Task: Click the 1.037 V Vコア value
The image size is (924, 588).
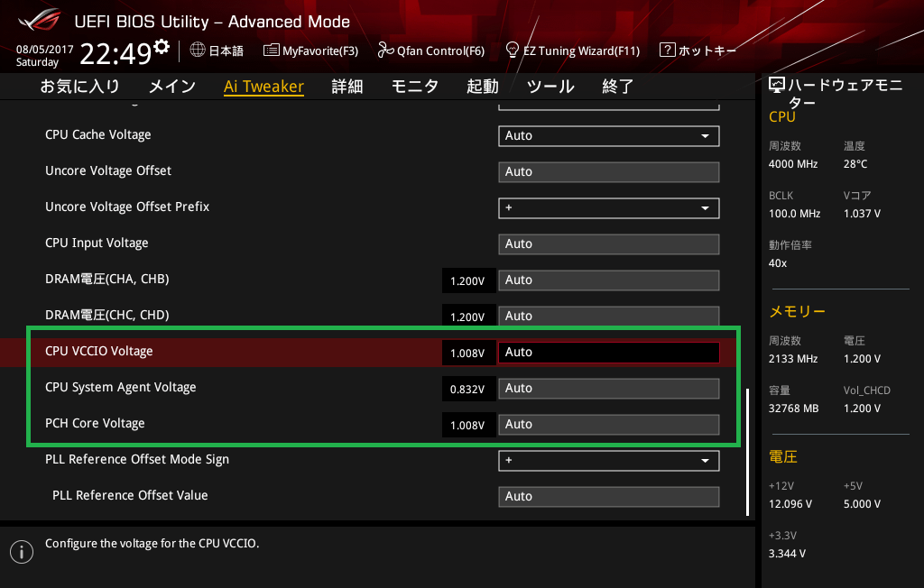Action: (862, 214)
